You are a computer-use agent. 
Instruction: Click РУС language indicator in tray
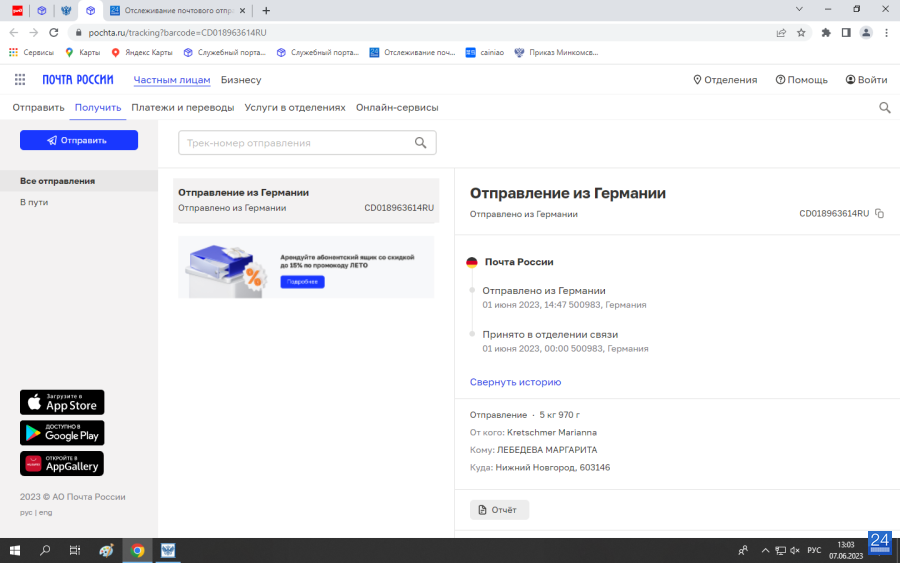(x=814, y=550)
